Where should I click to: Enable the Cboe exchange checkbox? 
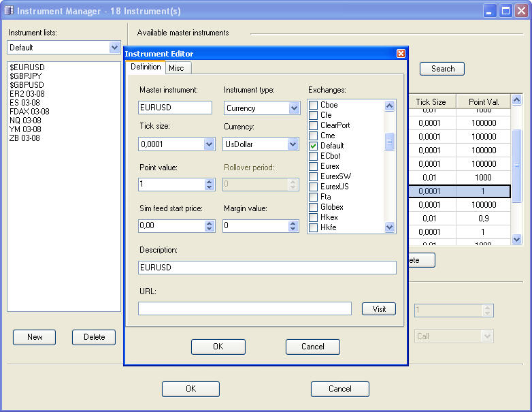tap(314, 105)
